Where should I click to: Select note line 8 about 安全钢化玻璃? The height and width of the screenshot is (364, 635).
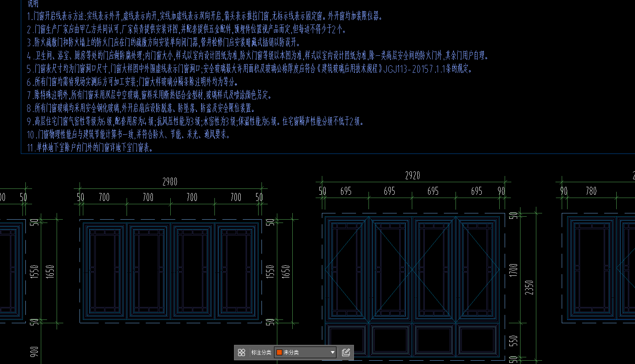tap(141, 109)
